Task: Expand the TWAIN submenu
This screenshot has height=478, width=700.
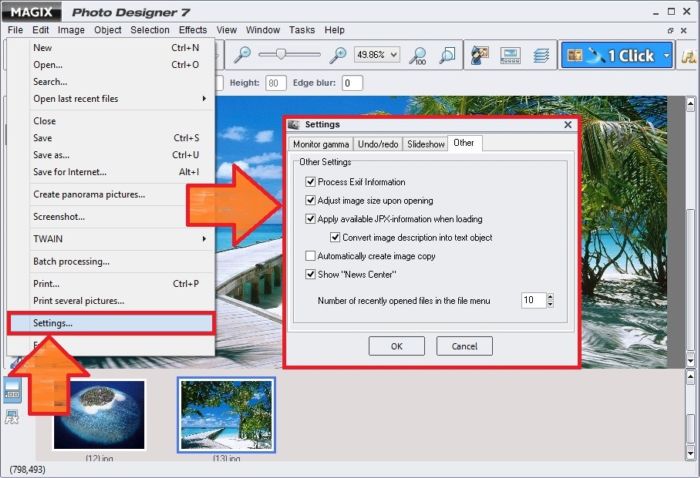Action: (204, 239)
